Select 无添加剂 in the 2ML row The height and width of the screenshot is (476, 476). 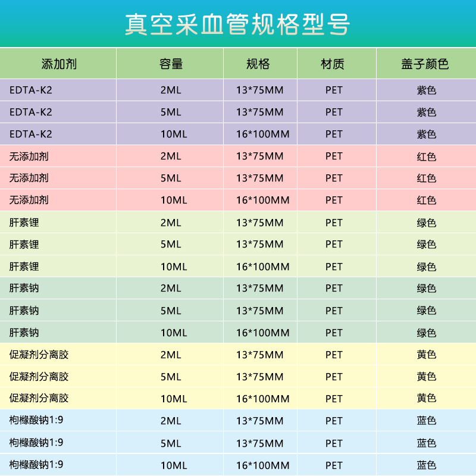29,156
